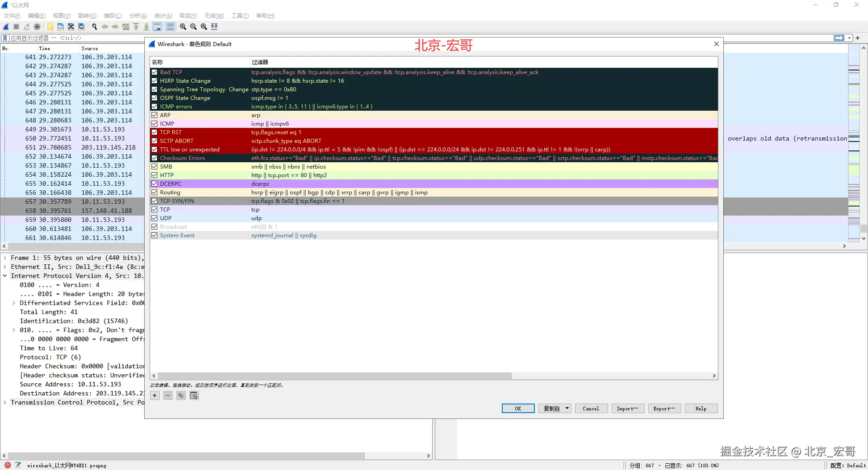Jump to last packet icon
Viewport: 868px width, 470px height.
tap(146, 27)
